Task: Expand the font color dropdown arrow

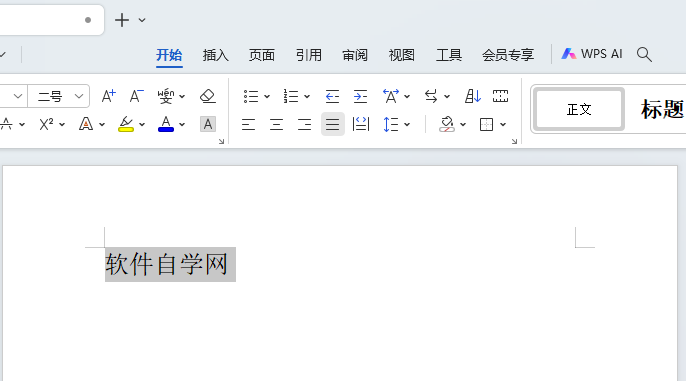Action: tap(182, 125)
